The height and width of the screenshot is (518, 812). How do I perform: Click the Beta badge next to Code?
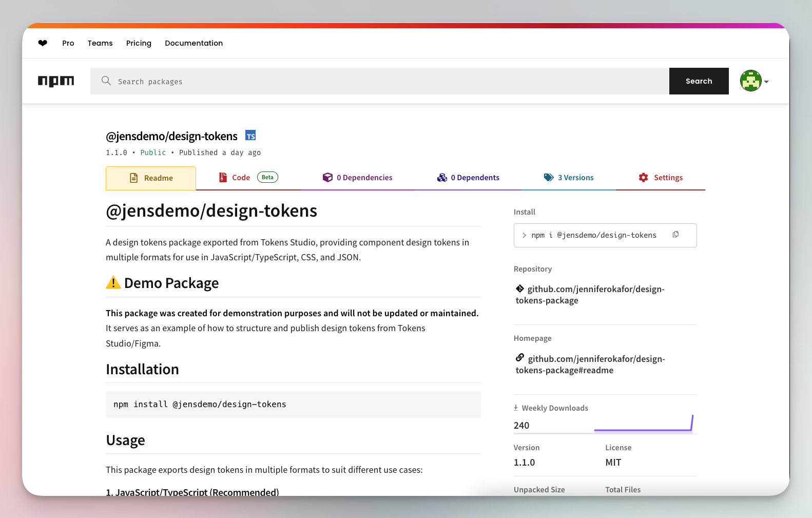pyautogui.click(x=267, y=177)
